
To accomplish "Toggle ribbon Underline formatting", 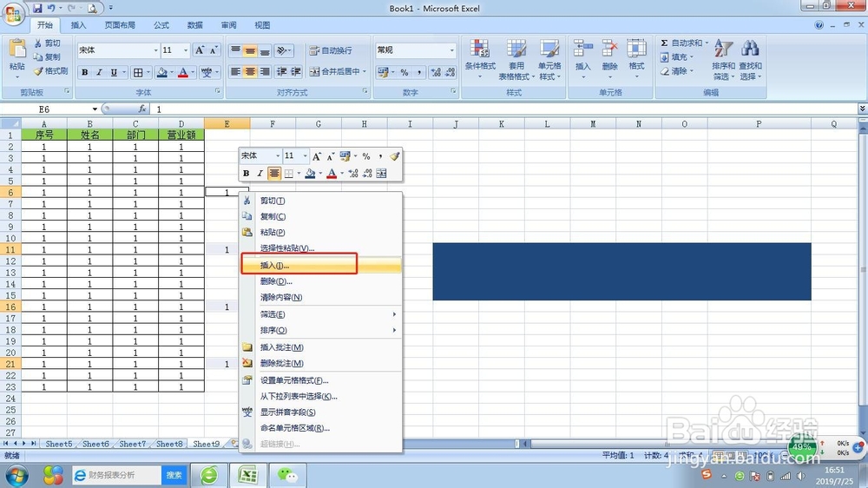I will [114, 72].
